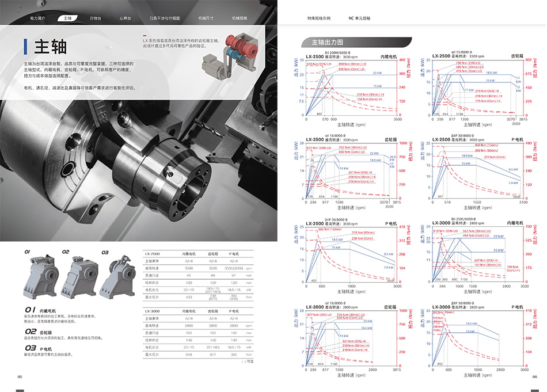Click the 01 内藏电机 description heading
The image size is (547, 392).
coord(44,310)
